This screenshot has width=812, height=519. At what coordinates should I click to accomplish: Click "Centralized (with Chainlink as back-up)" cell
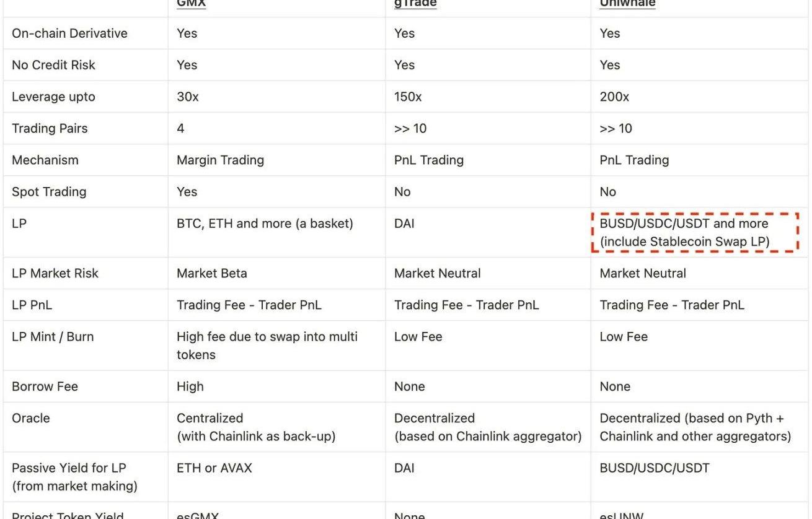click(255, 427)
